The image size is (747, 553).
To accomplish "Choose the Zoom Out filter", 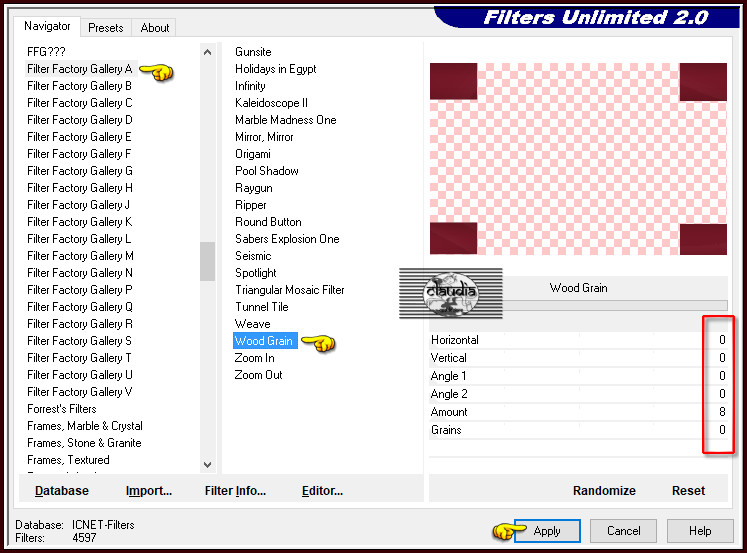I will (x=258, y=375).
